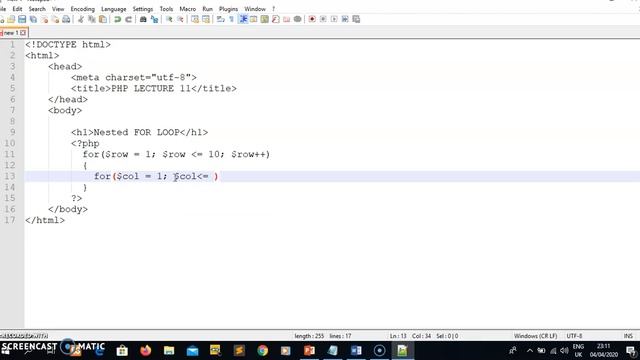The image size is (640, 360).
Task: Open Folder as Workspace toolbar icon
Action: (287, 19)
